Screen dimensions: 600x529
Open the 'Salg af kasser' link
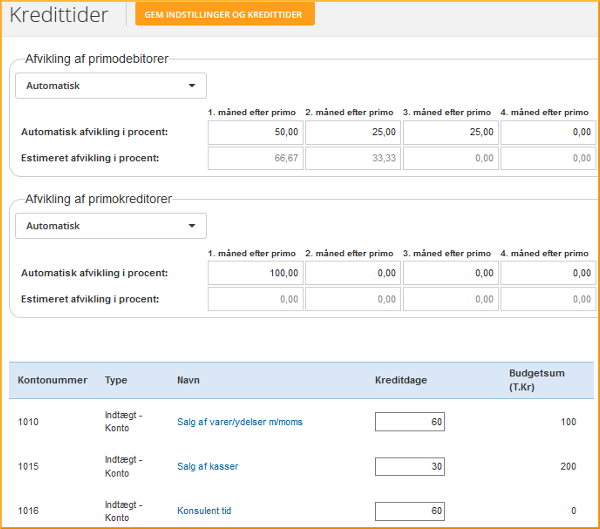coord(207,467)
